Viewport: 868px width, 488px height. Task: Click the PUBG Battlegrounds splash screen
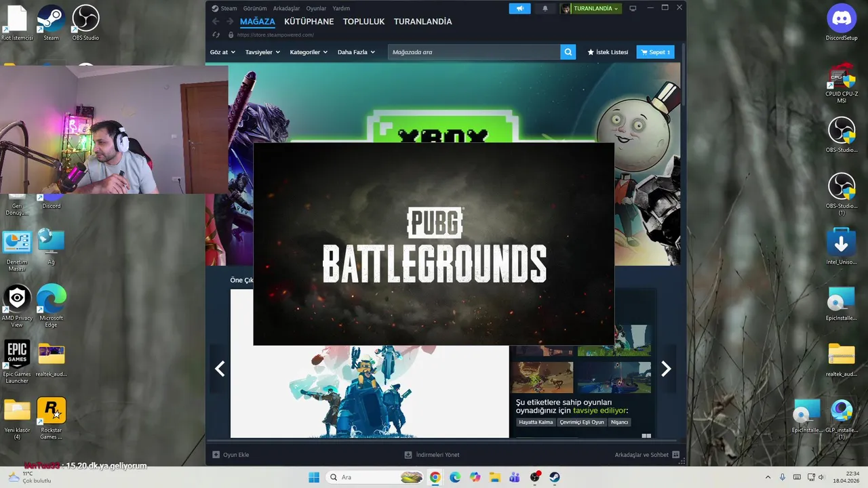pyautogui.click(x=434, y=244)
